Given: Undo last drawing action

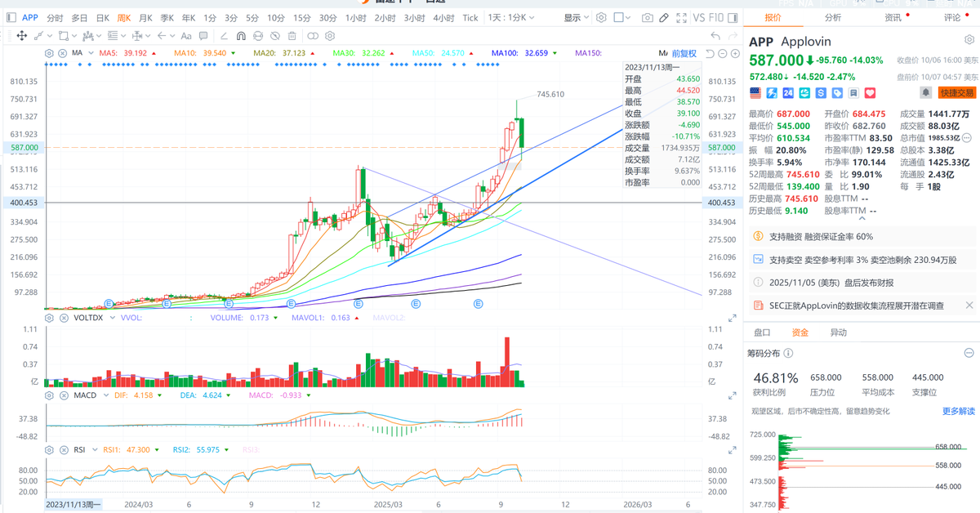Looking at the screenshot, I should (x=715, y=36).
